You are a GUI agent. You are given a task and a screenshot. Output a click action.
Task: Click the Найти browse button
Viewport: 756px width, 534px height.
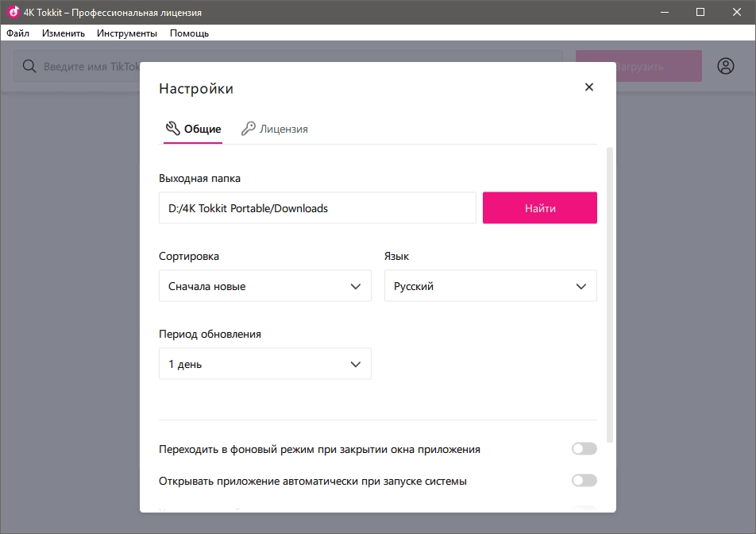coord(539,208)
